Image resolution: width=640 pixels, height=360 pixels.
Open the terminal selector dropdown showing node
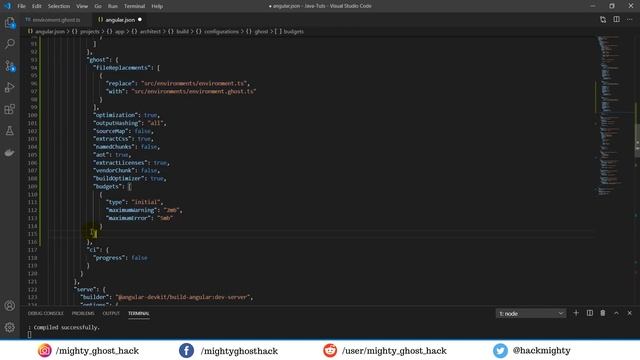click(531, 313)
